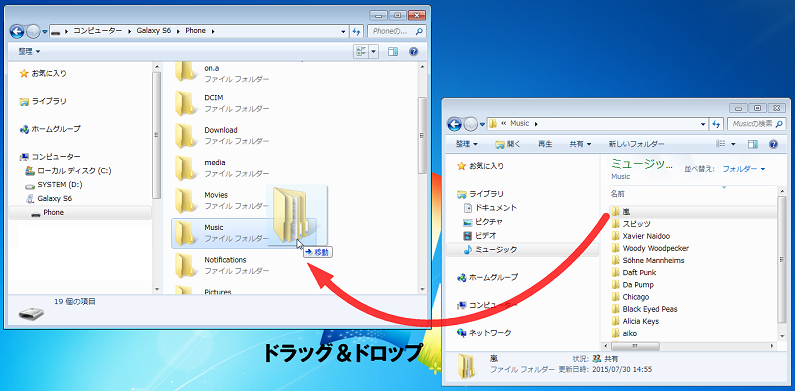Screen dimensions: 795x391
Task: Click Musicの検索 search box
Action: 756,123
